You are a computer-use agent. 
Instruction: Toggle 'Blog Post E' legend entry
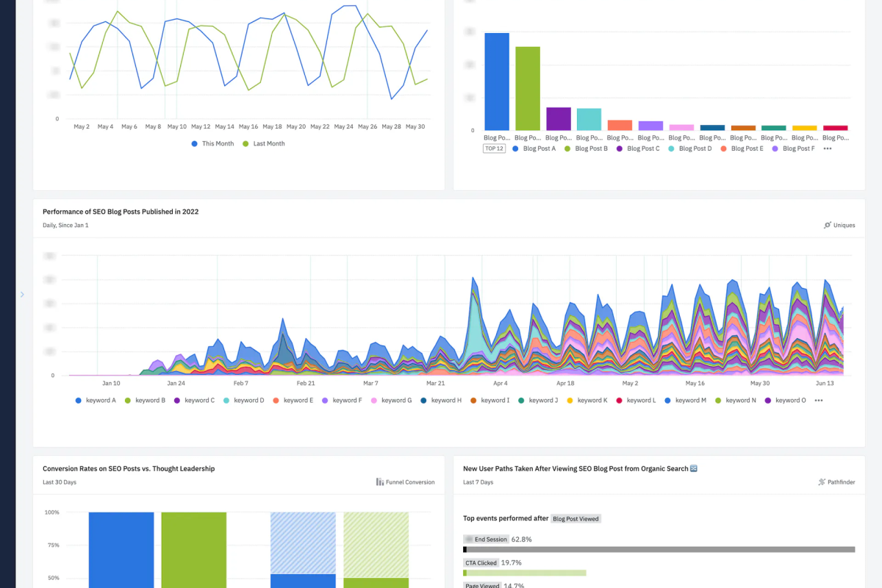(742, 148)
